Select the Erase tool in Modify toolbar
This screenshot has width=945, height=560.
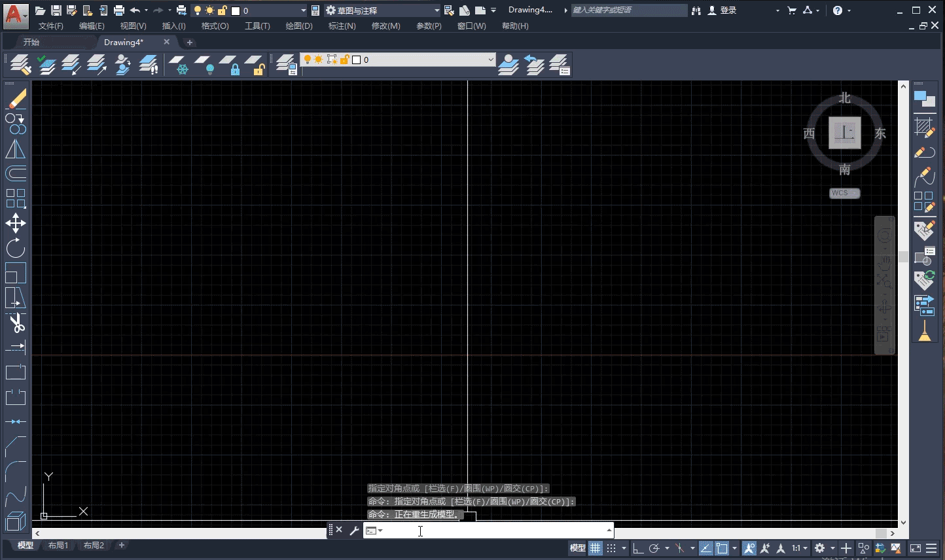(16, 99)
